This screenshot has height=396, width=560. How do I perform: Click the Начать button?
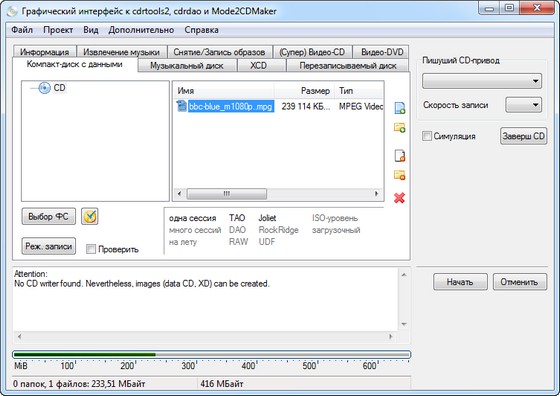coord(460,282)
